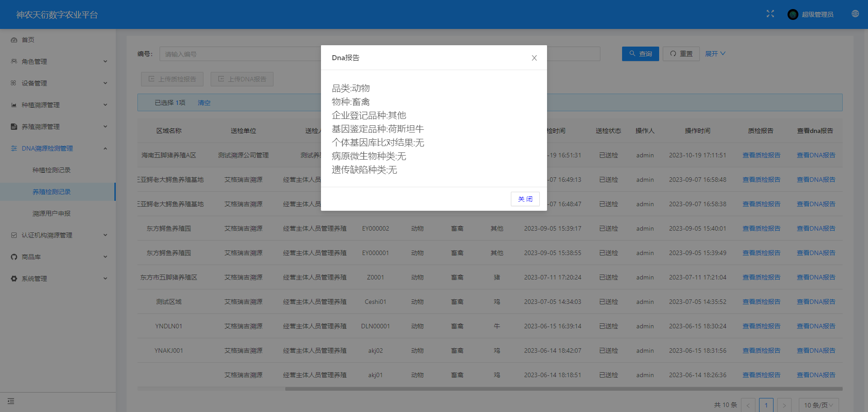Collapse the sidebar using bottom-left icon
This screenshot has width=868, height=412.
coord(11,401)
